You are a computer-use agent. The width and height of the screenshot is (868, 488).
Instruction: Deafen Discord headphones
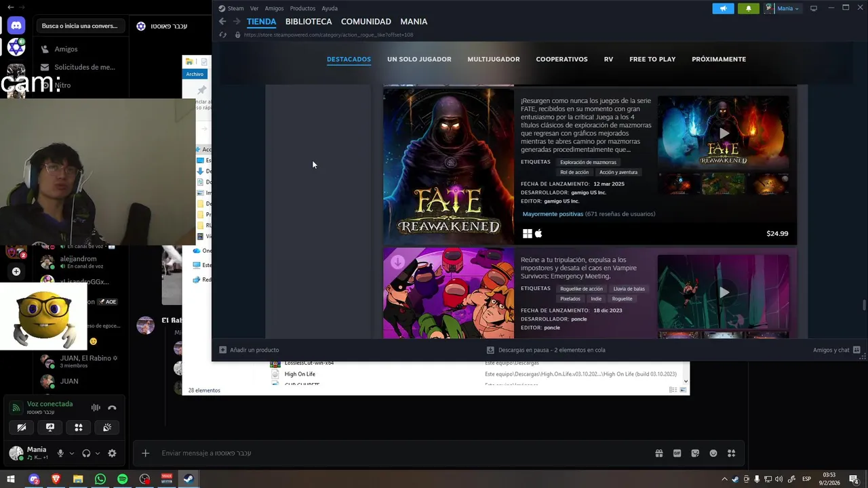click(x=86, y=453)
